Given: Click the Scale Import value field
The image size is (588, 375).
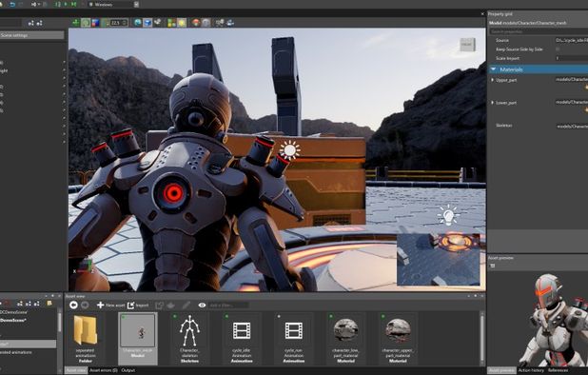Looking at the screenshot, I should (572, 58).
